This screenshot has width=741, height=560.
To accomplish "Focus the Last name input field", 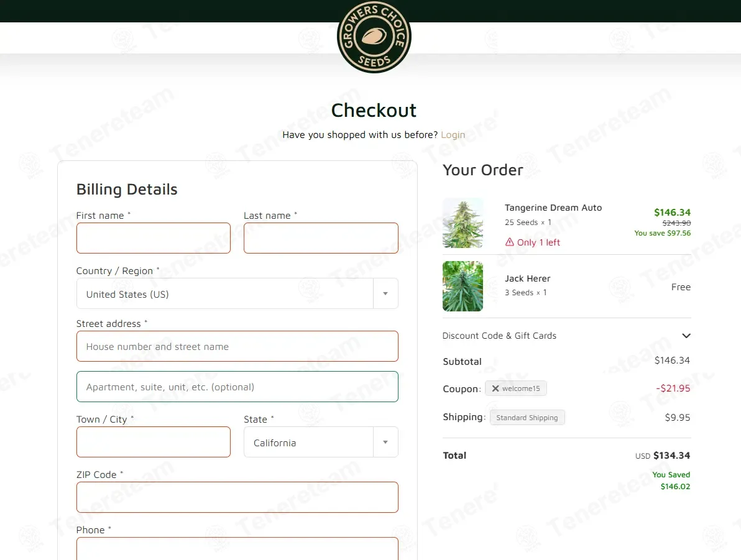I will click(x=321, y=238).
